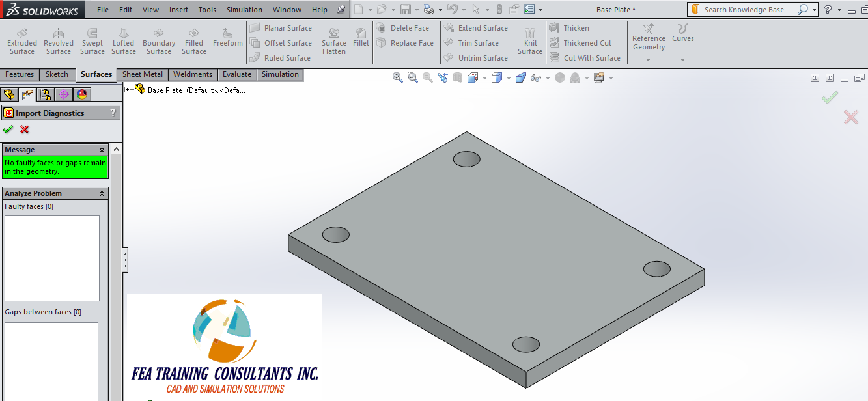Screen dimensions: 868x401
Task: Select the Zoom to Area tool
Action: (412, 77)
